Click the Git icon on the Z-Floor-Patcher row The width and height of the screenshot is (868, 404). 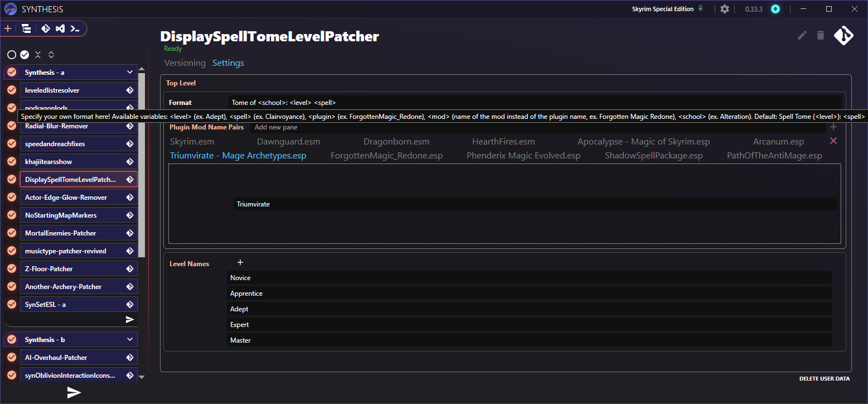click(x=130, y=269)
